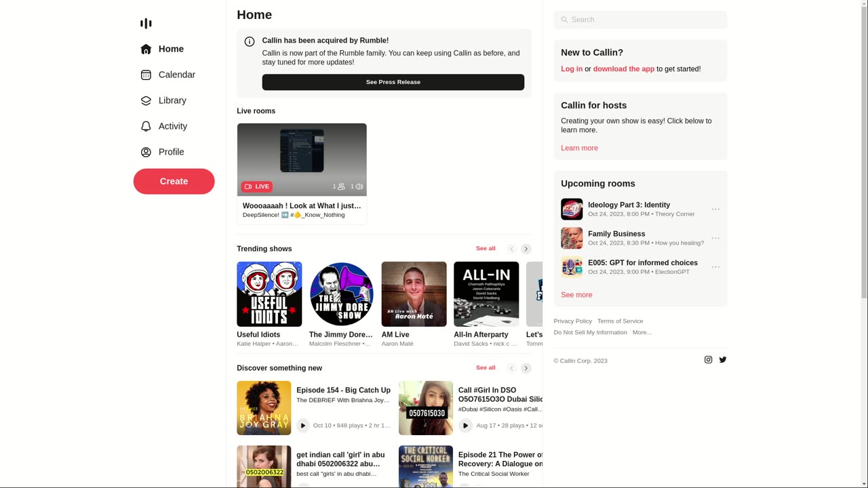Open the Profile person icon

pos(146,152)
